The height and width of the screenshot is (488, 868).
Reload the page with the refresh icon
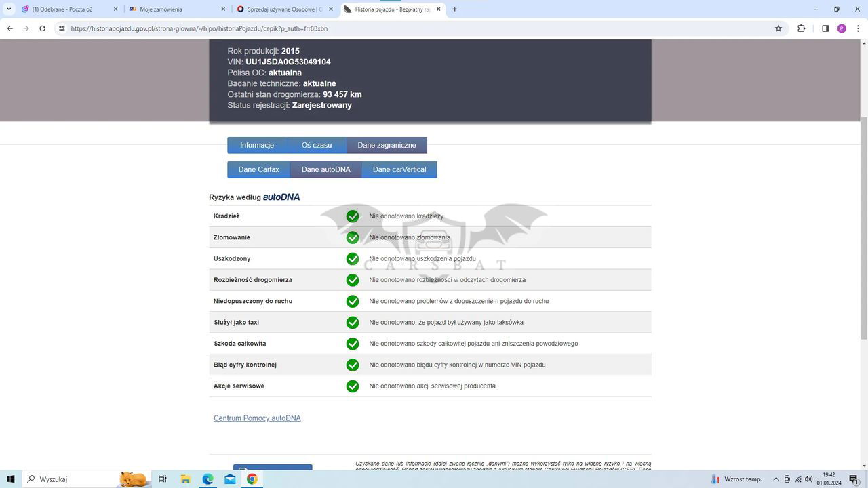(42, 28)
